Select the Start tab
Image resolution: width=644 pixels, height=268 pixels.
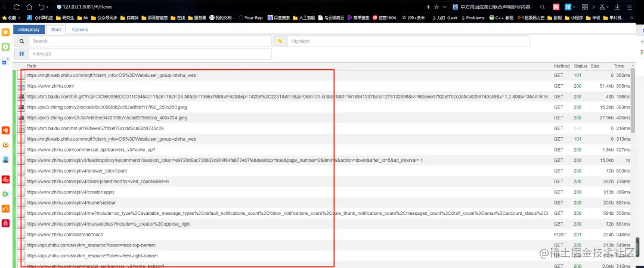(56, 30)
